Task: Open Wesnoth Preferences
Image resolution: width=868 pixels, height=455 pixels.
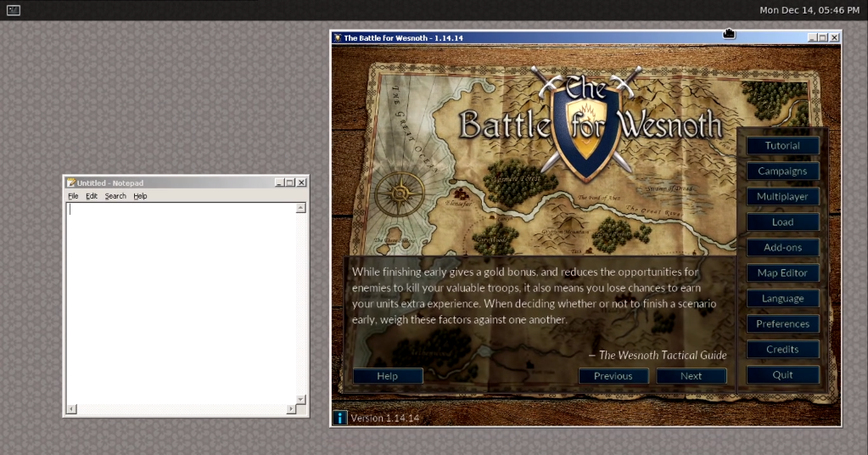Action: point(782,323)
